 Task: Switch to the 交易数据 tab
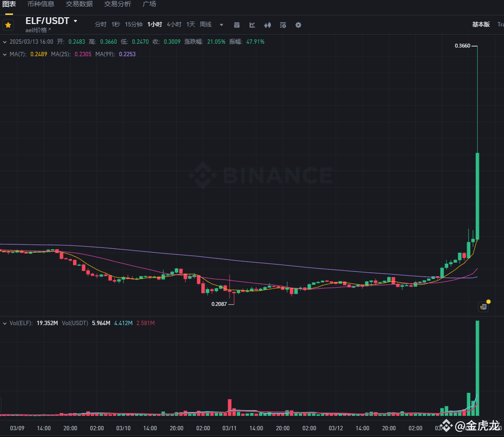[79, 4]
